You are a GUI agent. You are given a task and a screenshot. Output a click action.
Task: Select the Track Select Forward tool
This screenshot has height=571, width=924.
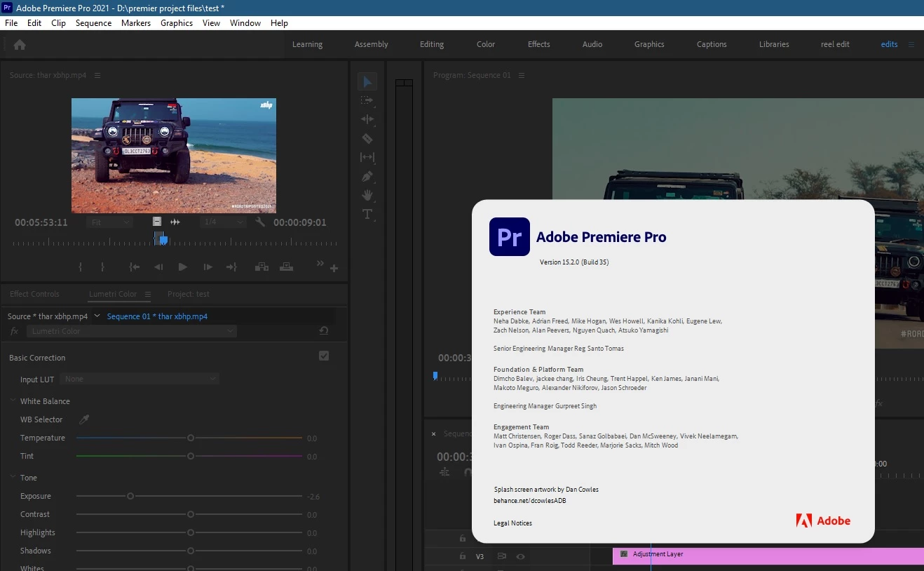click(x=367, y=100)
